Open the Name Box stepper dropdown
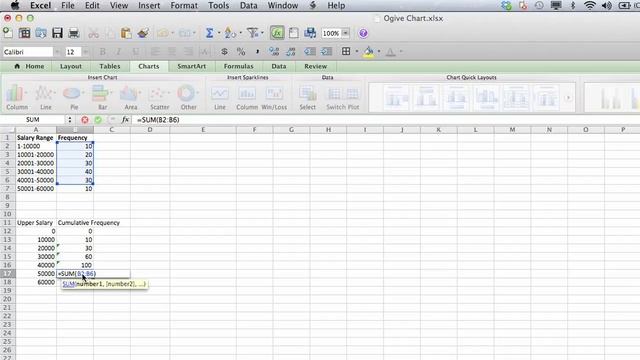 point(70,120)
